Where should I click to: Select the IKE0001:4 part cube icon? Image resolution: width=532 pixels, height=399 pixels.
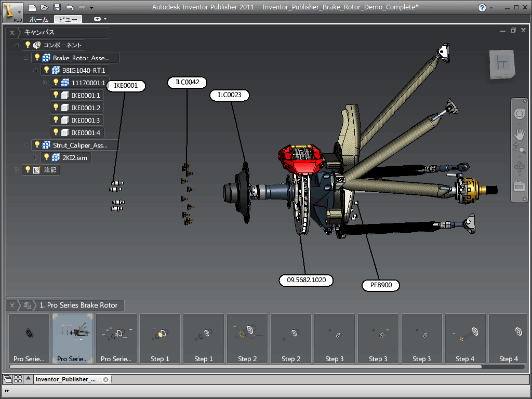[65, 132]
